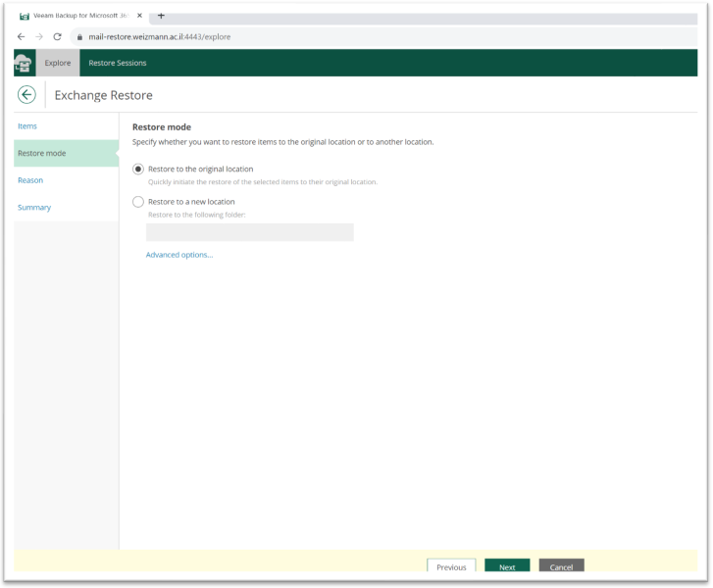713x588 pixels.
Task: Click the browser back arrow
Action: [22, 36]
